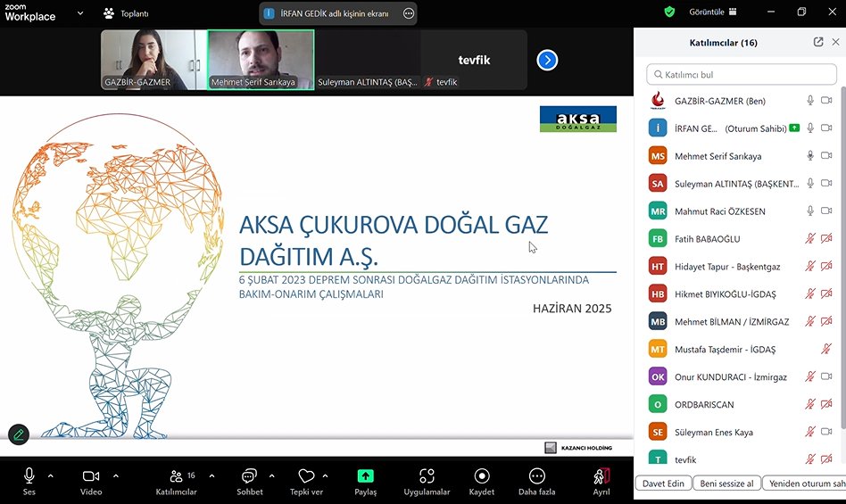Click camera icon for Onur KUNDURACI
846x504 pixels.
click(826, 376)
